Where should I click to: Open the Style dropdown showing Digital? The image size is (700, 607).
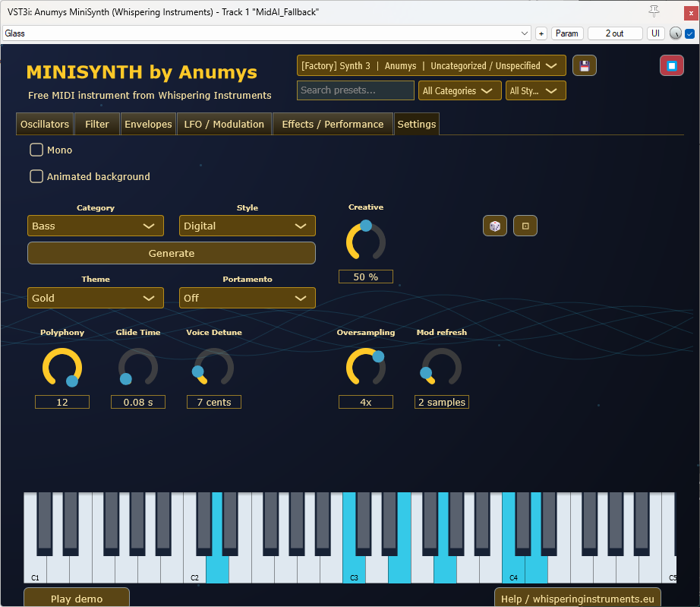pos(248,226)
